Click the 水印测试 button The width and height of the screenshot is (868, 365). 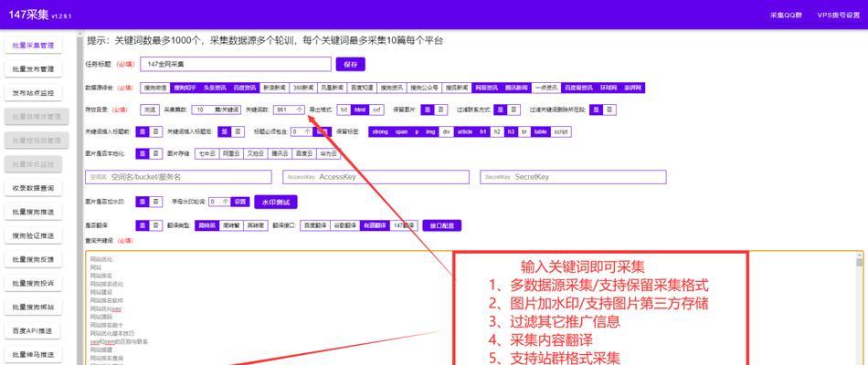(276, 202)
